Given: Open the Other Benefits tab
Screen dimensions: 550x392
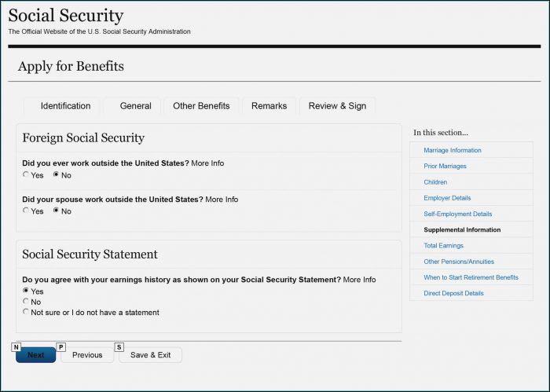Looking at the screenshot, I should pyautogui.click(x=201, y=106).
